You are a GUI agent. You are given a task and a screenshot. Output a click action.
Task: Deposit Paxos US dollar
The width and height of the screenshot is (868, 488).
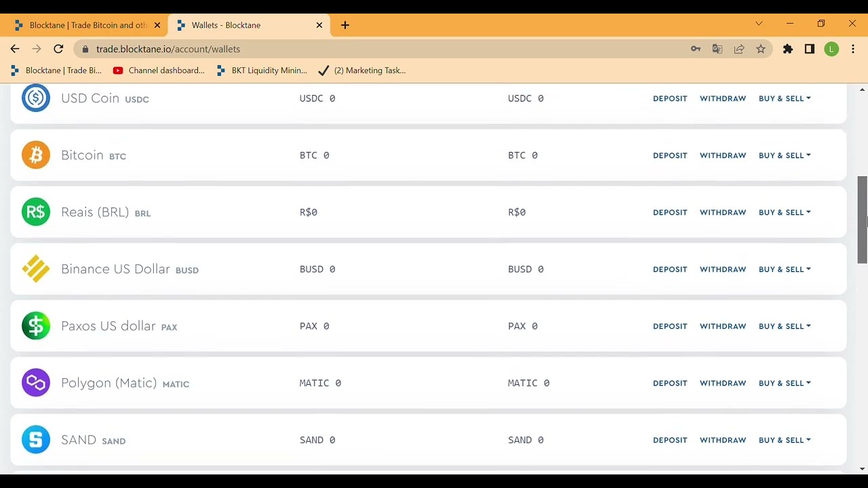(670, 326)
